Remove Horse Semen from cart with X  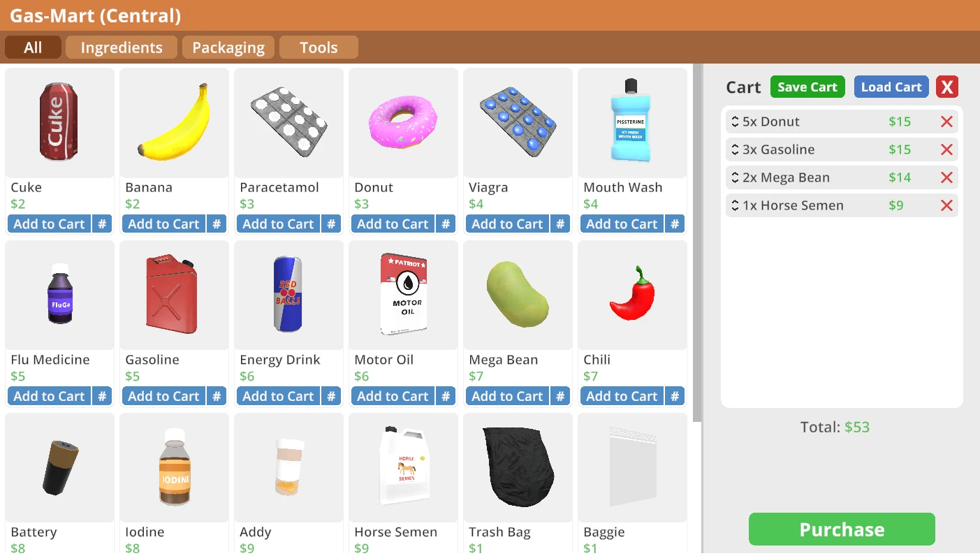(x=946, y=205)
